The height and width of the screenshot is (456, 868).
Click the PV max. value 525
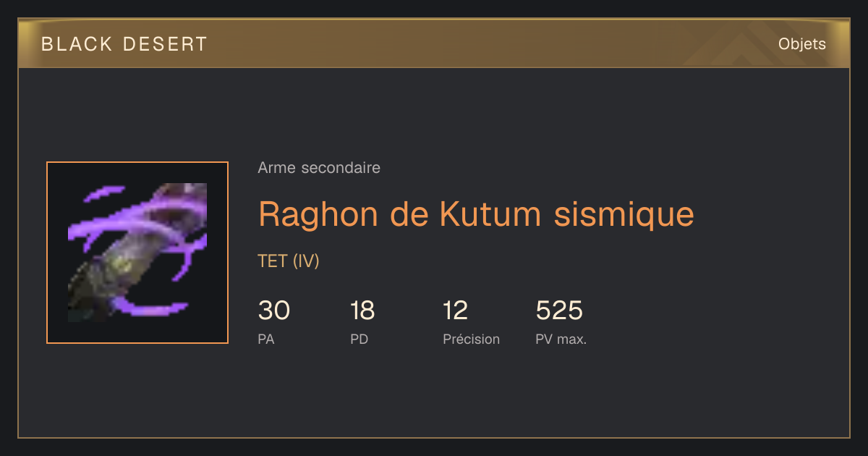click(x=559, y=311)
